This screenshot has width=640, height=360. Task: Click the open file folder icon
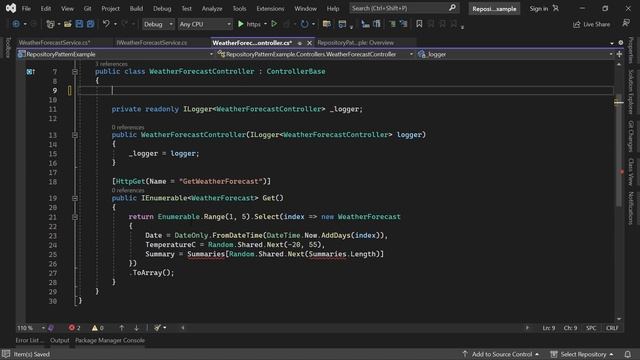(68, 24)
